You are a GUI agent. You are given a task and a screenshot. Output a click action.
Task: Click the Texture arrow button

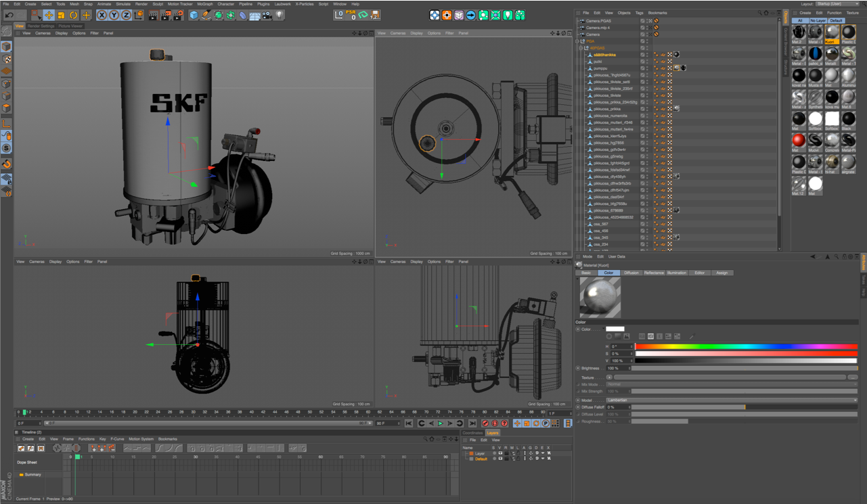pos(609,377)
